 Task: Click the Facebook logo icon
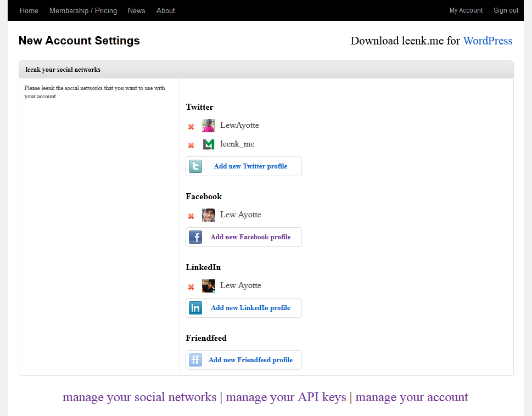click(x=195, y=237)
